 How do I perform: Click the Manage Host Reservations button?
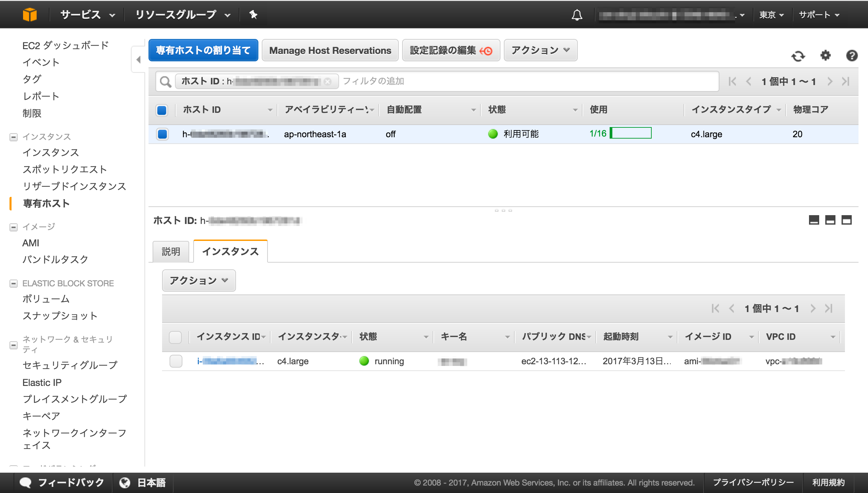point(330,50)
